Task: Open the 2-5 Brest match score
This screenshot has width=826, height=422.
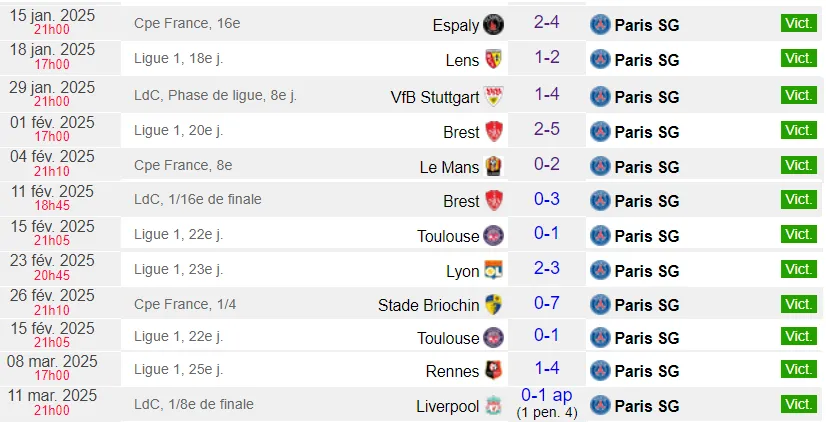Action: [x=546, y=129]
